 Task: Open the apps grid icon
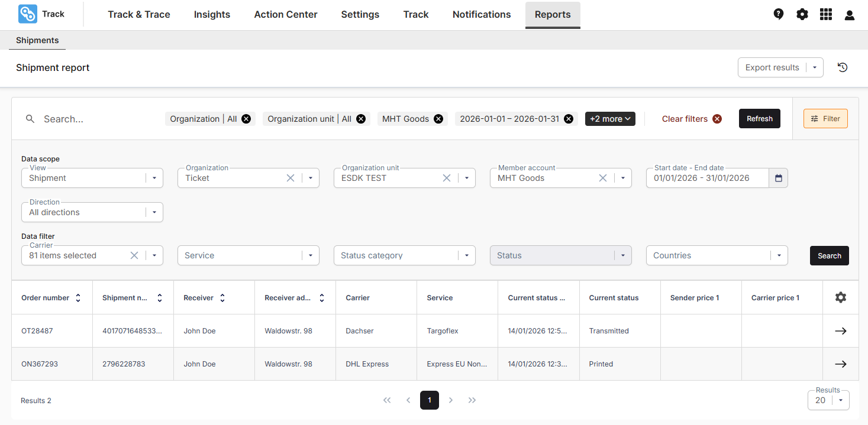(x=826, y=14)
